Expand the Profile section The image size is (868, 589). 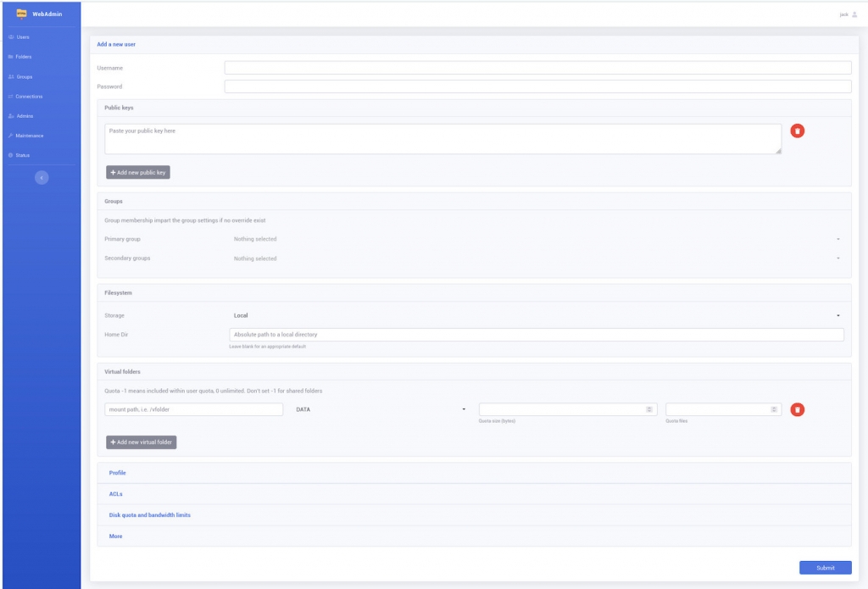pyautogui.click(x=118, y=473)
